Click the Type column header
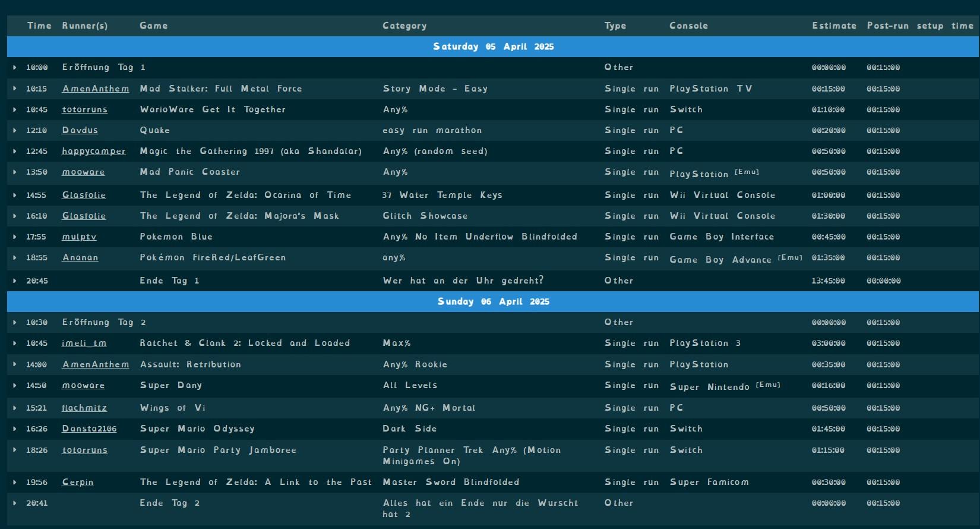This screenshot has height=529, width=980. coord(615,26)
